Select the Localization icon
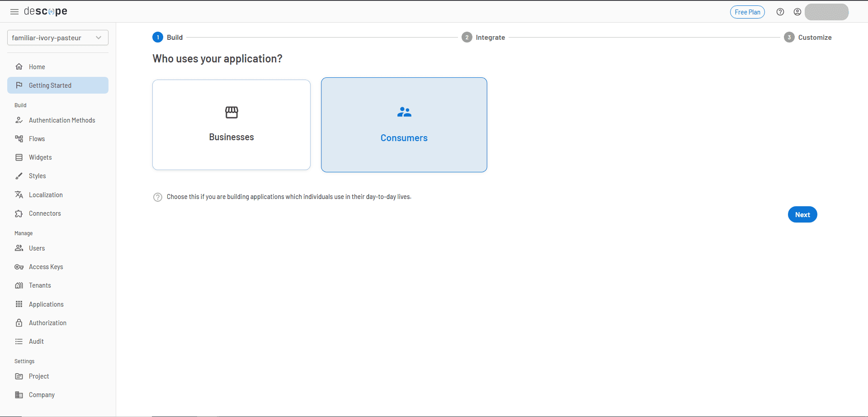Viewport: 868px width, 417px height. (x=19, y=194)
